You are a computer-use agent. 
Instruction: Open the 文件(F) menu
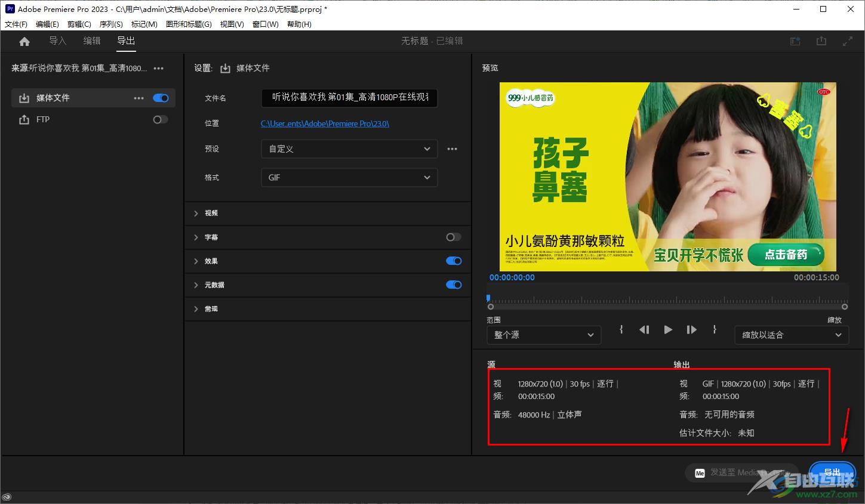pyautogui.click(x=16, y=24)
